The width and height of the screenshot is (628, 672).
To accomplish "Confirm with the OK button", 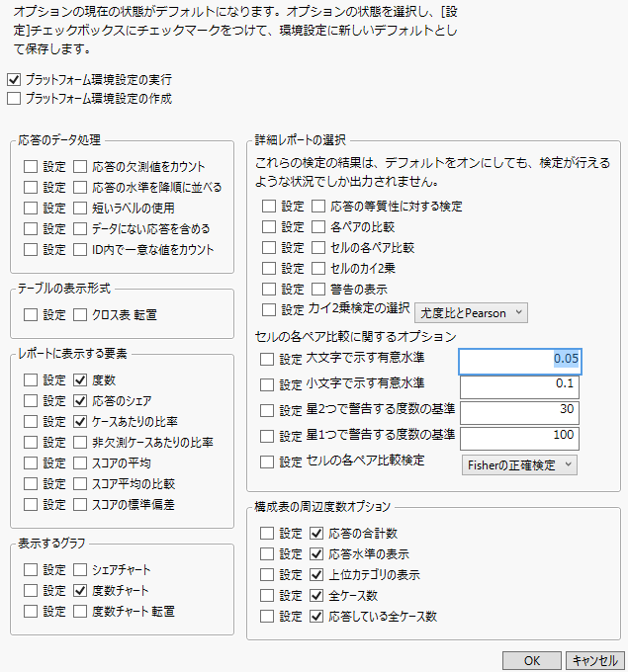I will click(532, 661).
